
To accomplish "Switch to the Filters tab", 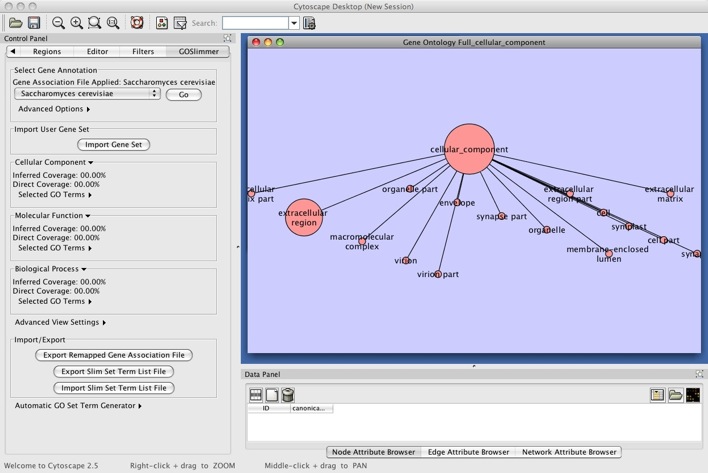I will click(143, 51).
